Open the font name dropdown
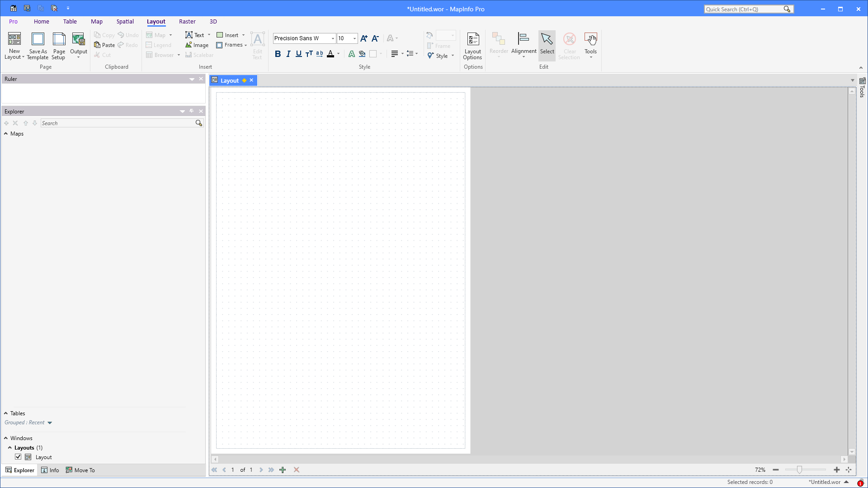 (332, 38)
